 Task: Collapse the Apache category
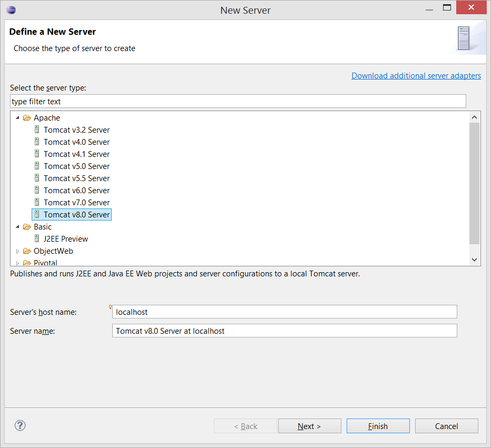(17, 118)
